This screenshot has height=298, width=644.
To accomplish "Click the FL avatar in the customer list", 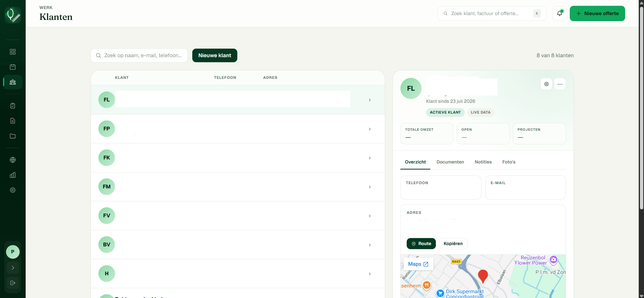I will click(x=107, y=100).
